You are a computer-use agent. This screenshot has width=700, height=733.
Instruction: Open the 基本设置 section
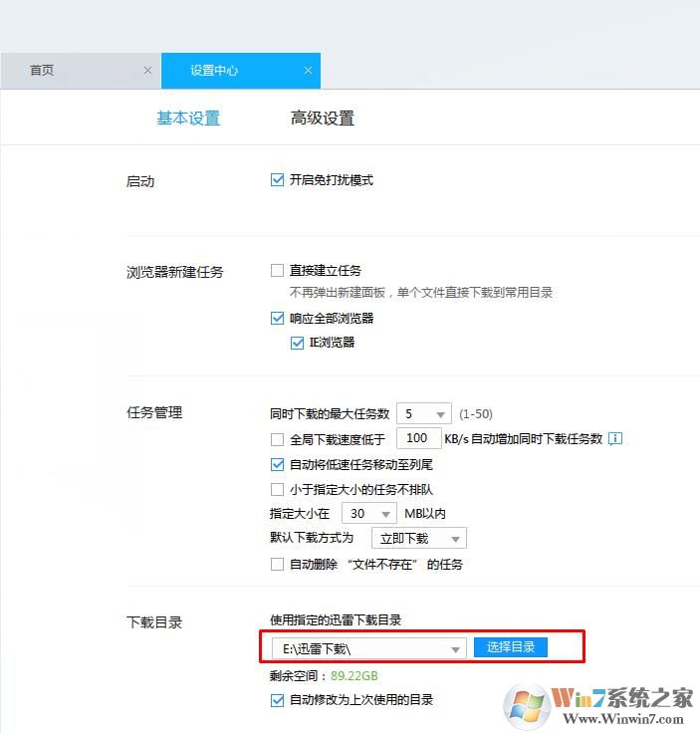[x=188, y=119]
